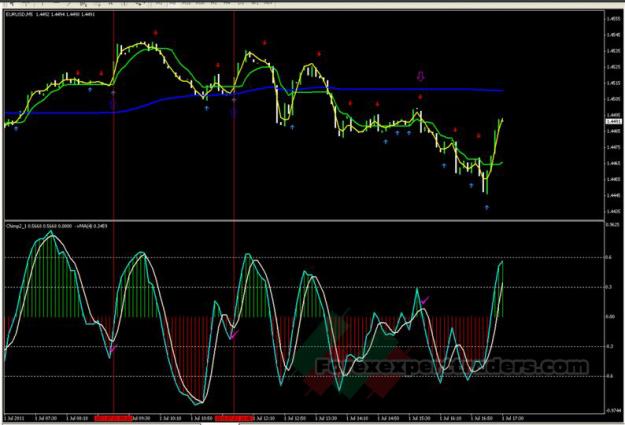Select magenta arrow above zero line in indicator

[x=425, y=300]
